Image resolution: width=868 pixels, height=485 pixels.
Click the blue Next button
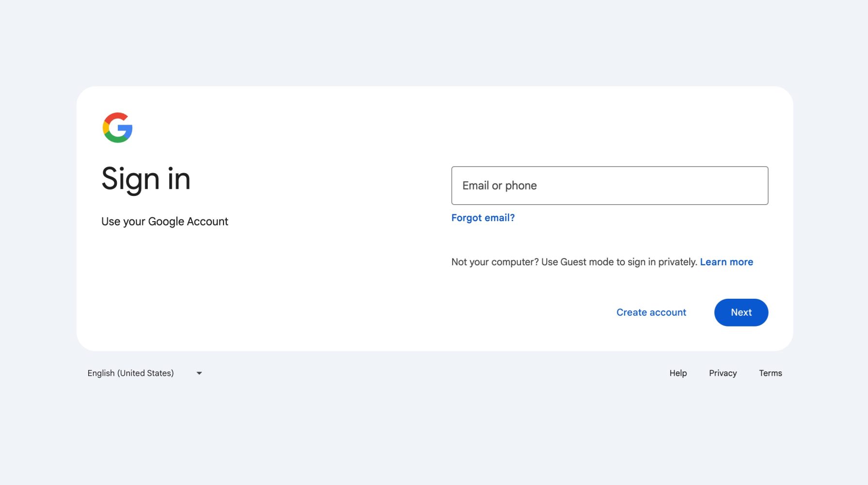click(741, 312)
